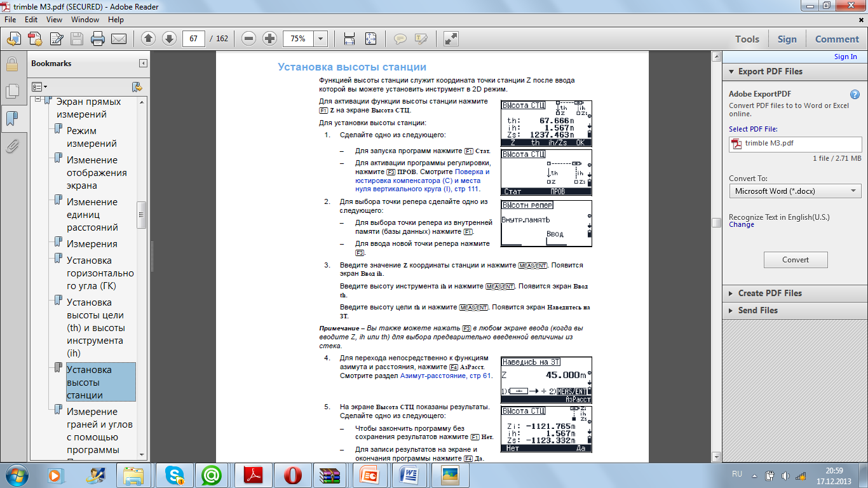Select Установка горизонтального угла (ГК) bookmark

click(100, 273)
